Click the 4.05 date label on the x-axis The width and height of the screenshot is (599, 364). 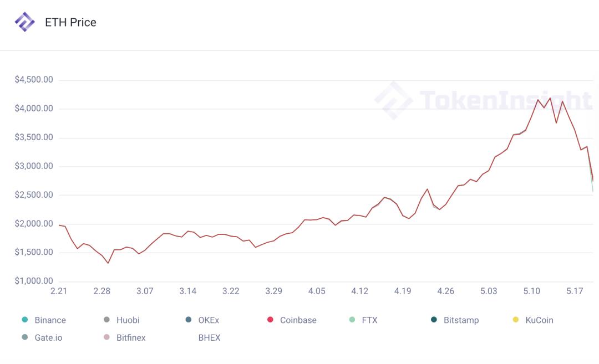tap(317, 291)
